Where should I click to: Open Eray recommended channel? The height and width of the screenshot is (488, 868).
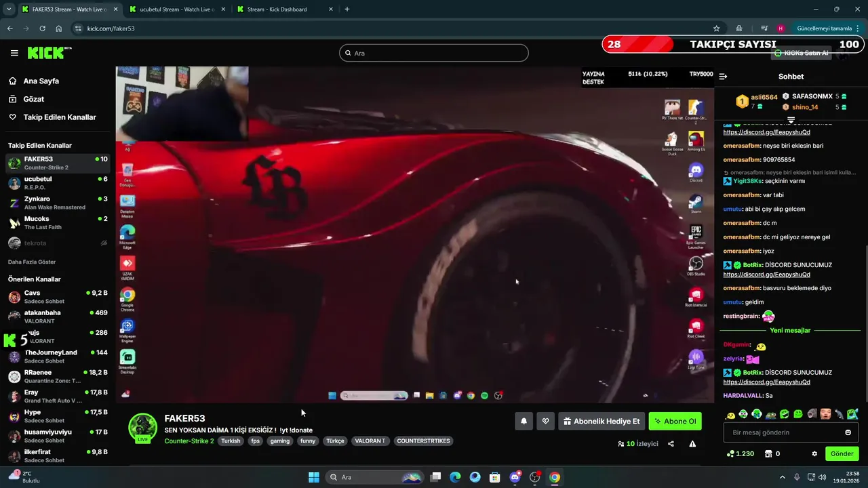[x=58, y=396]
